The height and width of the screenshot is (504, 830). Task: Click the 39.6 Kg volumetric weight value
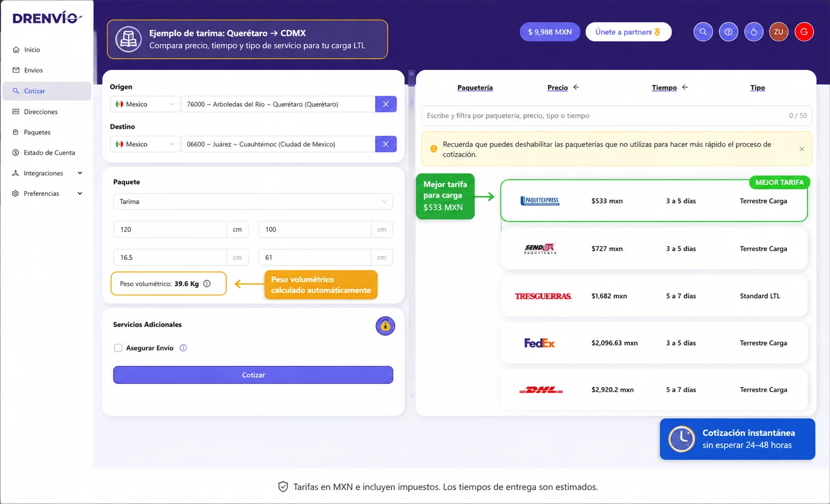tap(187, 284)
